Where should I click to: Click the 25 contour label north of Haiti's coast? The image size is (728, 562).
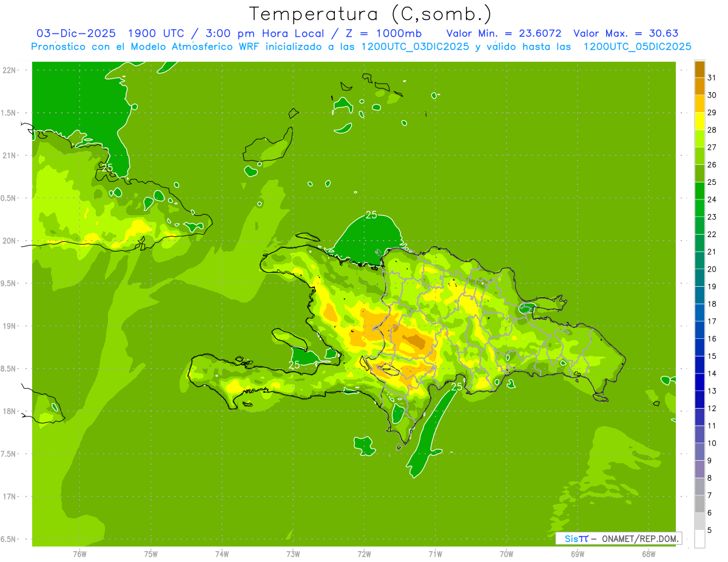pos(371,215)
